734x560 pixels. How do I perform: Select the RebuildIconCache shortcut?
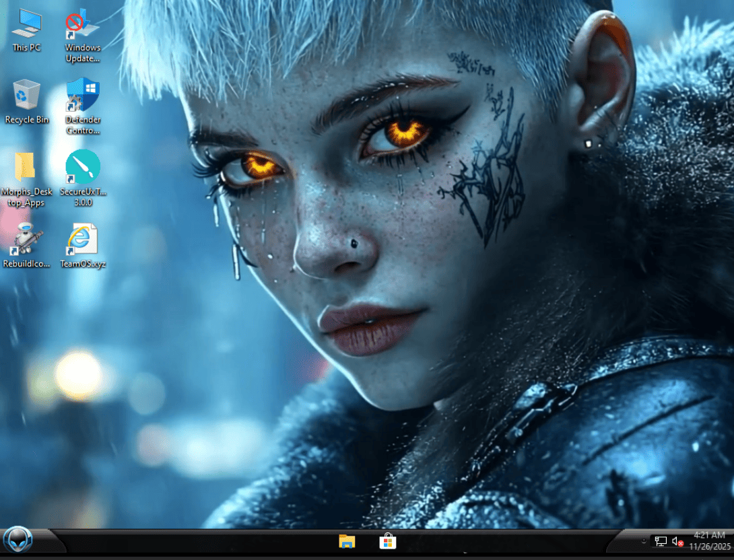pos(27,245)
